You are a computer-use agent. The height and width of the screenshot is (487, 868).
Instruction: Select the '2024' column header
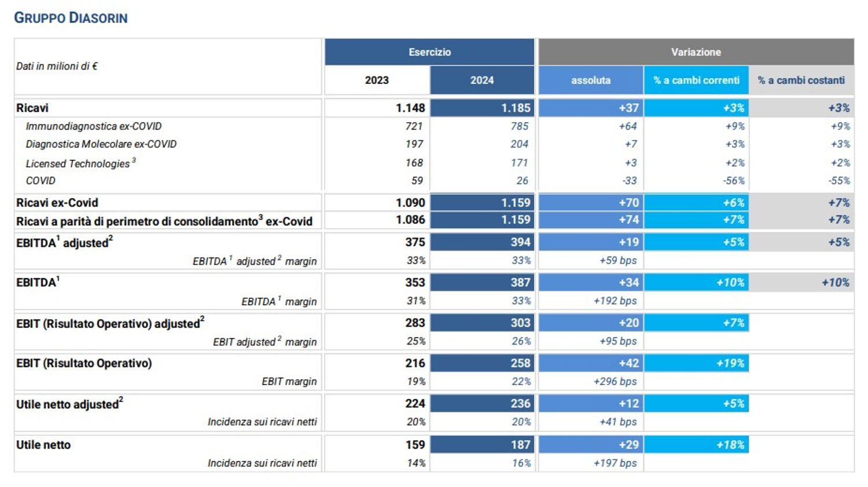coord(482,80)
